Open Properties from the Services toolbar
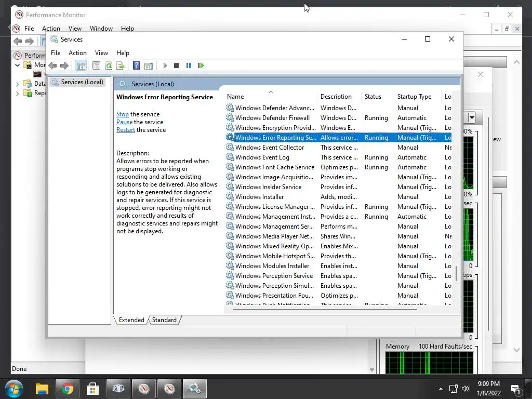Screen dimensions: 532x399 point(96,65)
